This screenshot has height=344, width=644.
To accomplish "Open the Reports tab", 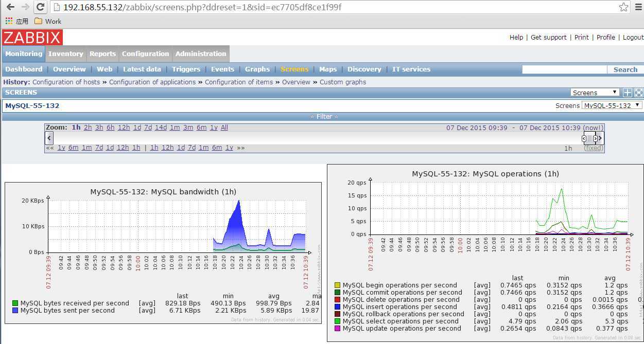I will tap(102, 53).
